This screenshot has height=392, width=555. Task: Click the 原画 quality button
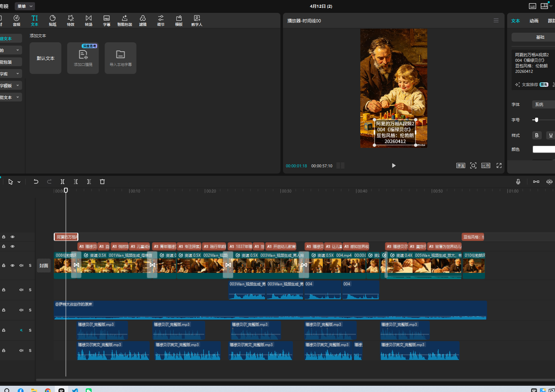461,165
